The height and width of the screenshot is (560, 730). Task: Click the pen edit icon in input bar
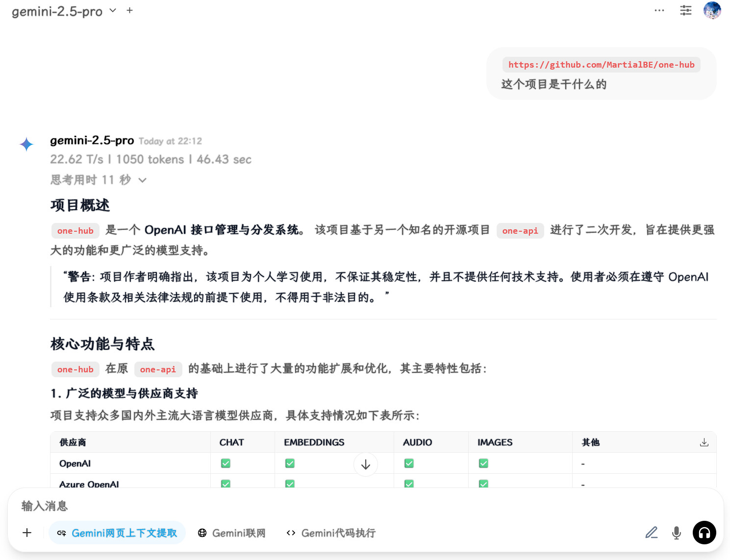point(652,533)
